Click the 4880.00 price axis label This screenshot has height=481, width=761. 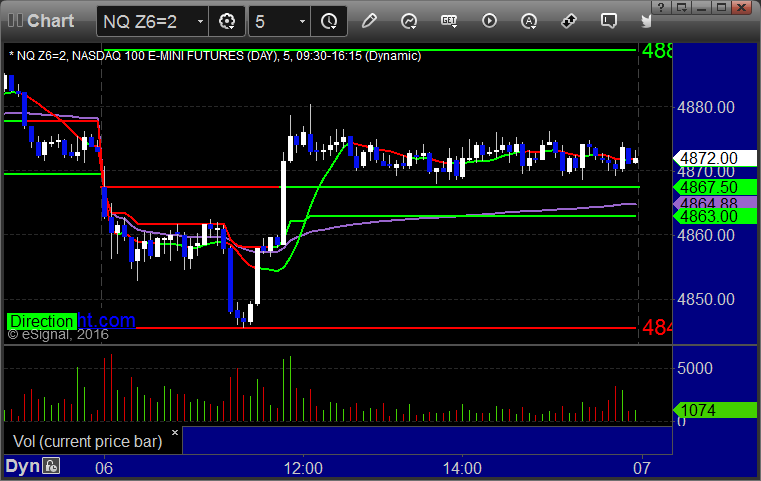click(x=706, y=107)
